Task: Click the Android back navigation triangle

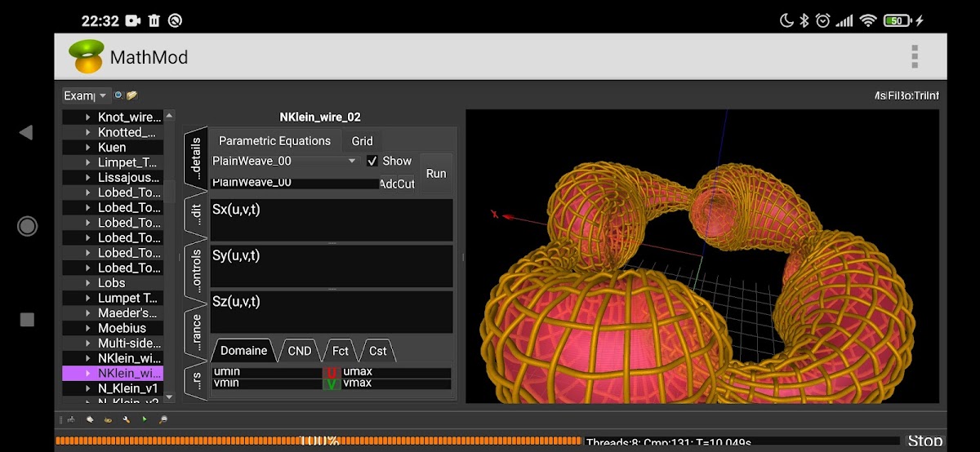Action: tap(26, 132)
